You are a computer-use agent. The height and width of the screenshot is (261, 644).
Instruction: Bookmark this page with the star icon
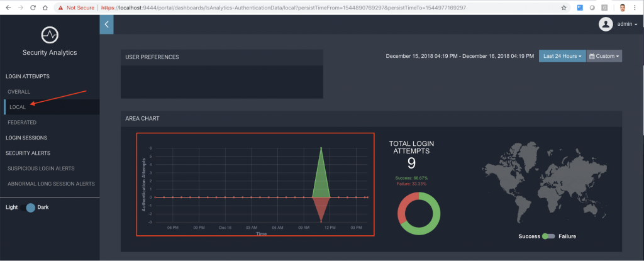pyautogui.click(x=563, y=8)
